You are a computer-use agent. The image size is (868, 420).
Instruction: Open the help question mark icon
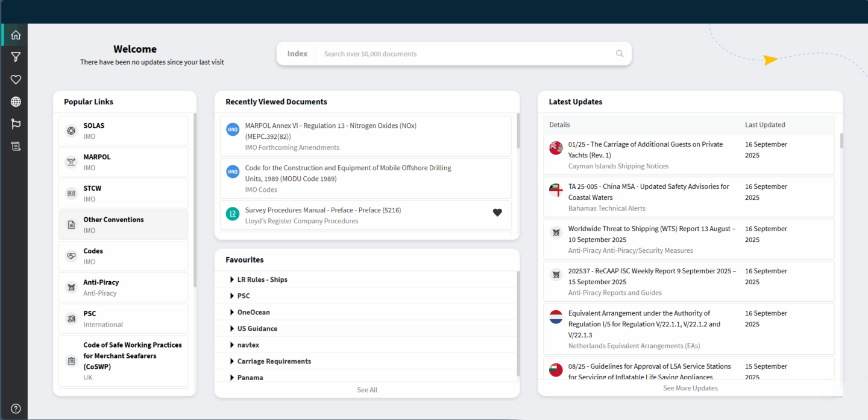tap(16, 409)
